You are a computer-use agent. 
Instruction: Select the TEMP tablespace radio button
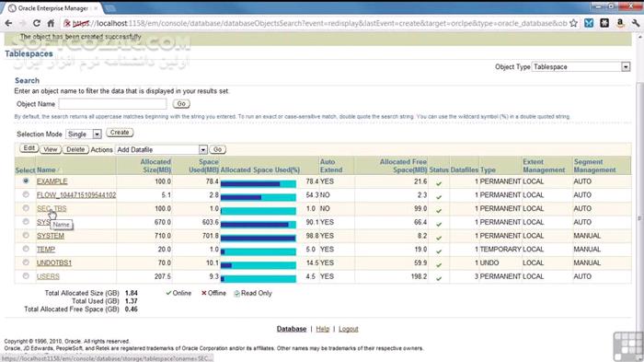coord(26,249)
